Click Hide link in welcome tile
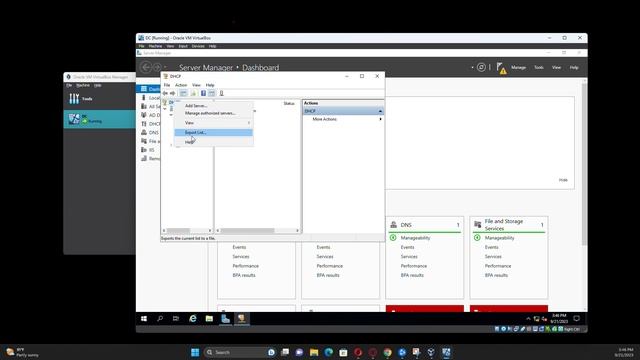 pos(563,180)
